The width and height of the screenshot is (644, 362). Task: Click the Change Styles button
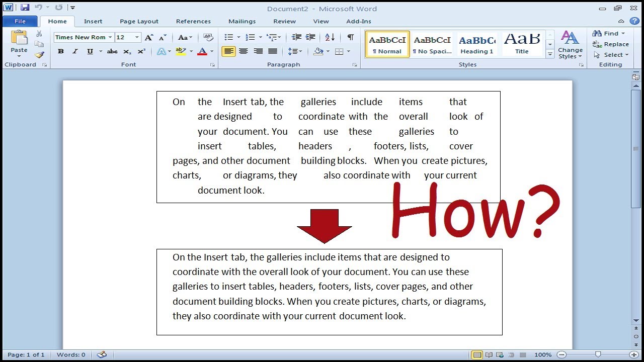click(x=570, y=44)
